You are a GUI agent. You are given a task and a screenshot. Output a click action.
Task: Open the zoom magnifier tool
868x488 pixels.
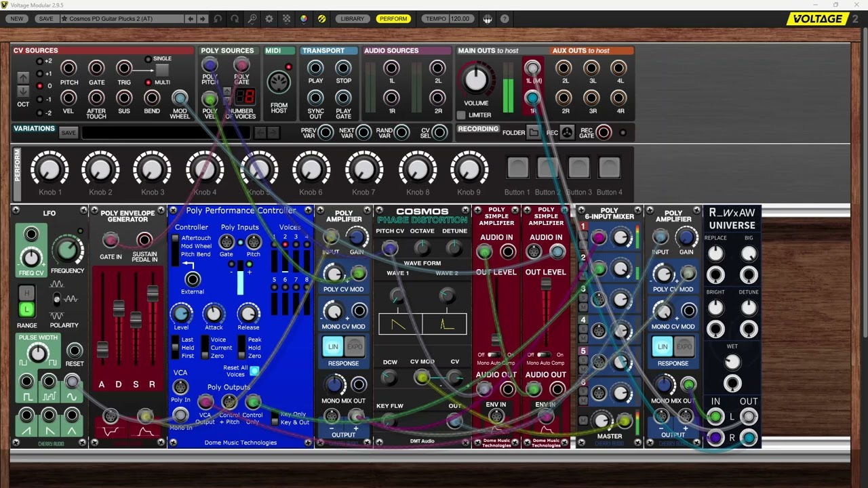(252, 19)
